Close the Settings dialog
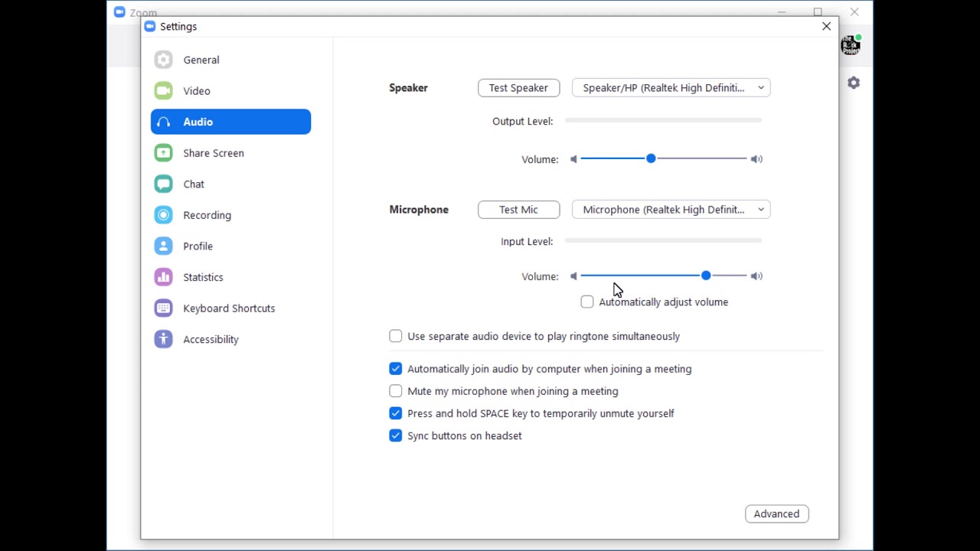Screen dimensions: 980x551 826,27
